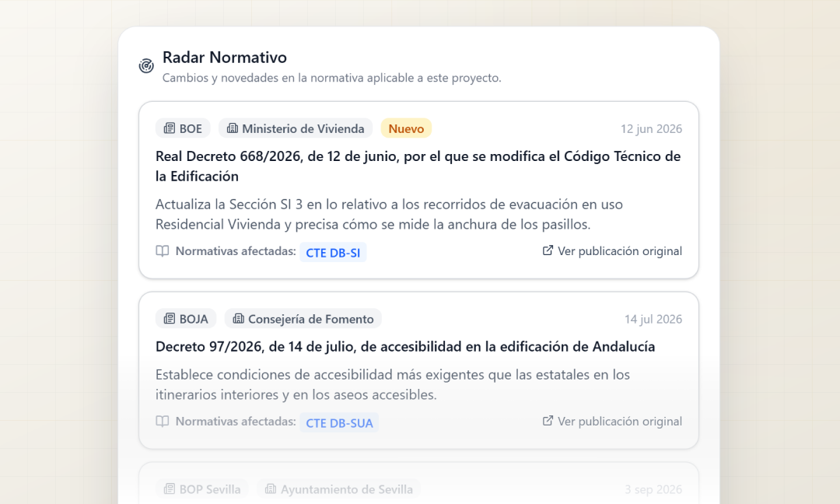Open Ver publicación original for Real Decreto 668/2026
Image resolution: width=840 pixels, height=504 pixels.
[612, 250]
